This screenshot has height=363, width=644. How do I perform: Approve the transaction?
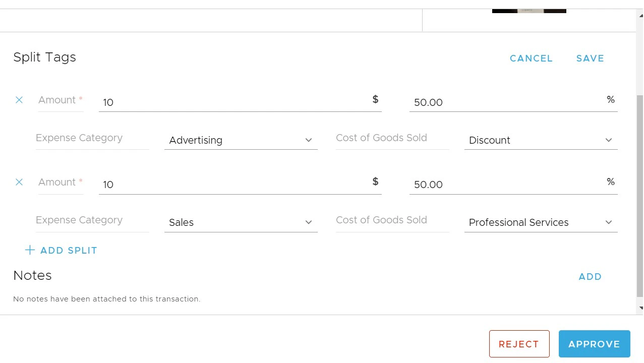point(594,344)
